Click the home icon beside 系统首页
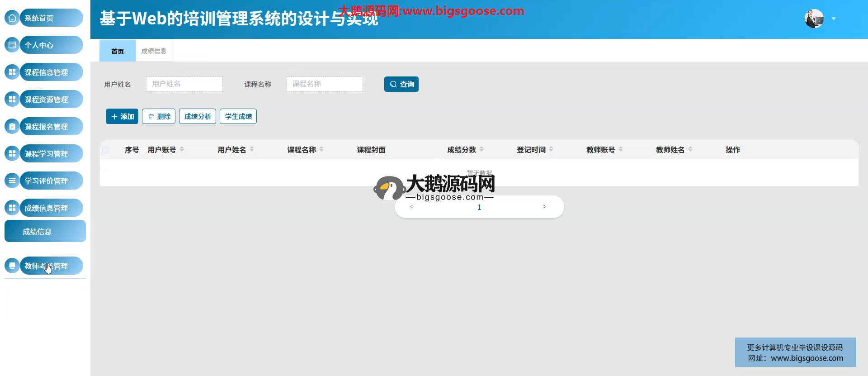 (x=12, y=18)
